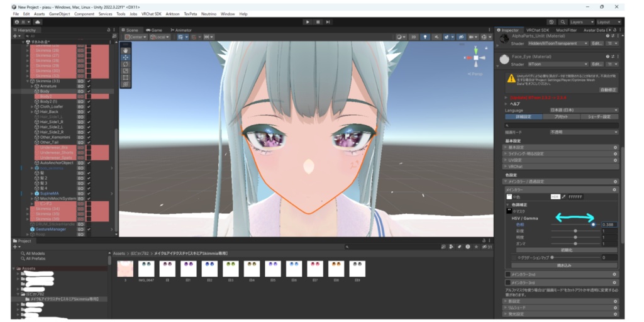Viewport: 644px width, 322px height.
Task: Click the 自動修正 button
Action: click(608, 89)
